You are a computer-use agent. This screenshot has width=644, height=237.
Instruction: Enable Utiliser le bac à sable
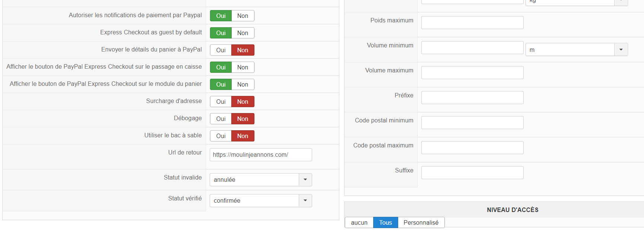click(x=221, y=136)
